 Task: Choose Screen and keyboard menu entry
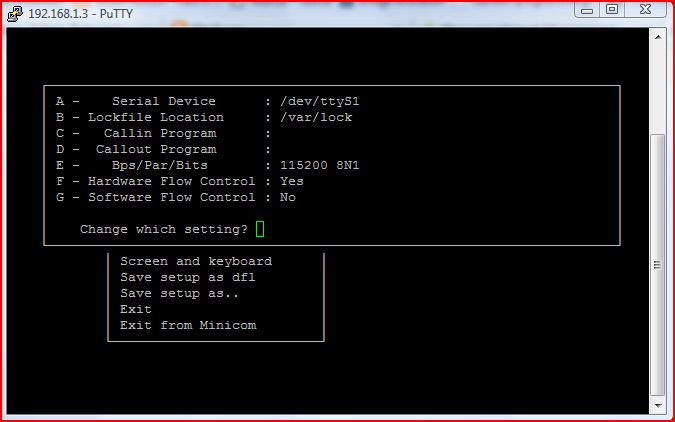click(x=196, y=261)
